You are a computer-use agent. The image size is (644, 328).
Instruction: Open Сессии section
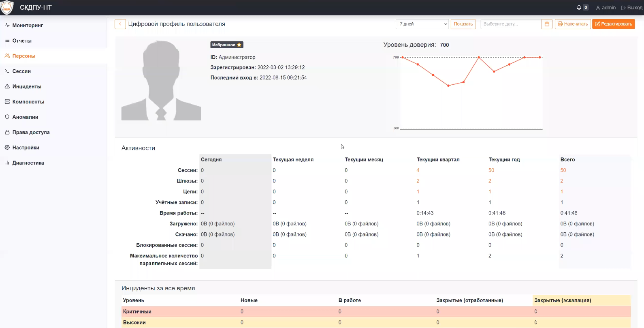coord(21,71)
